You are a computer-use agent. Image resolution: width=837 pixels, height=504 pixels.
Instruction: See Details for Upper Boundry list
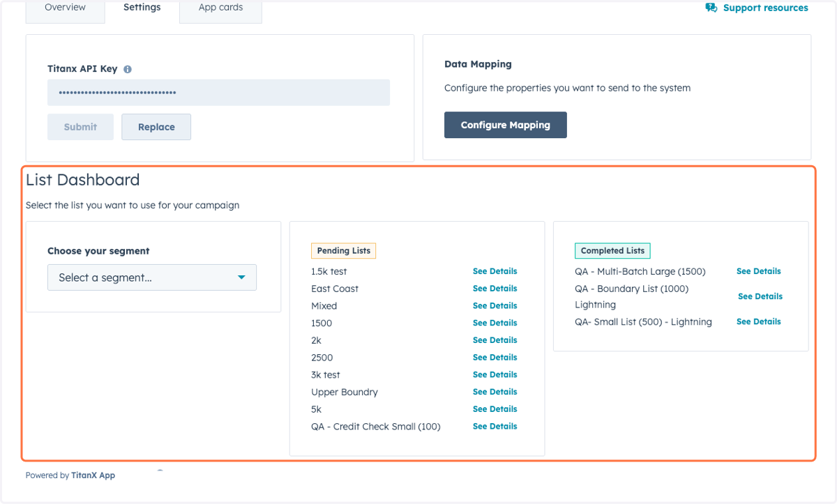495,392
